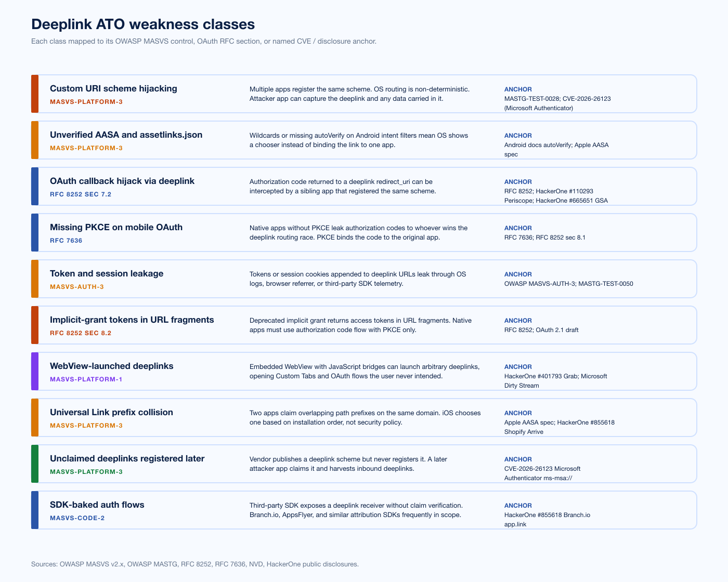Select description 'Authorization code returned to a deeplink redirect_uri'
Screen dimensions: 728x582
343,187
